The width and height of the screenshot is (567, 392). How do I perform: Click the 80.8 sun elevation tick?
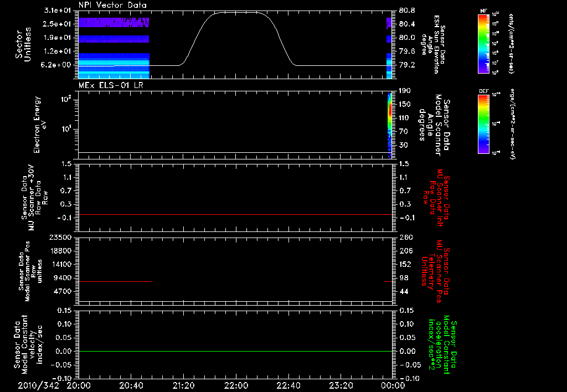[x=407, y=11]
